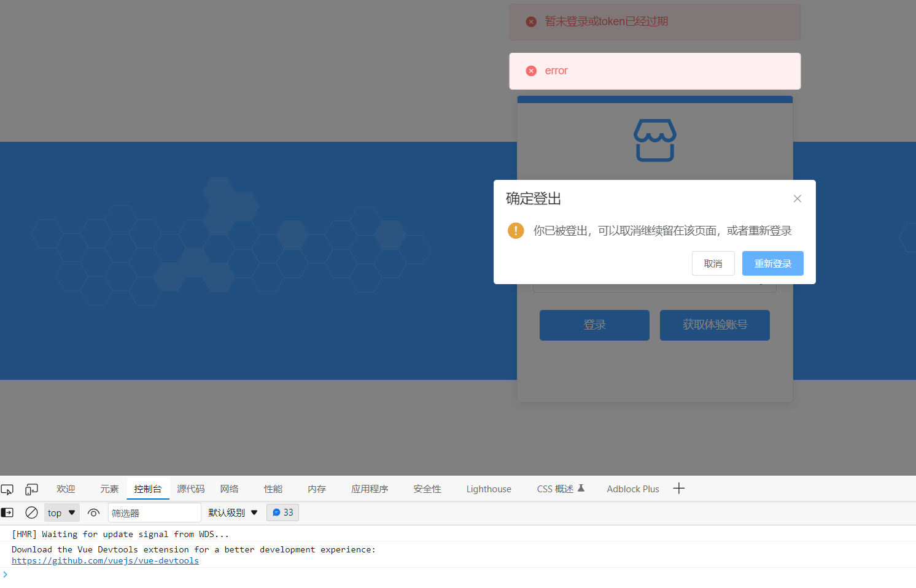Open the issues panel showing 33 issues

(x=282, y=513)
